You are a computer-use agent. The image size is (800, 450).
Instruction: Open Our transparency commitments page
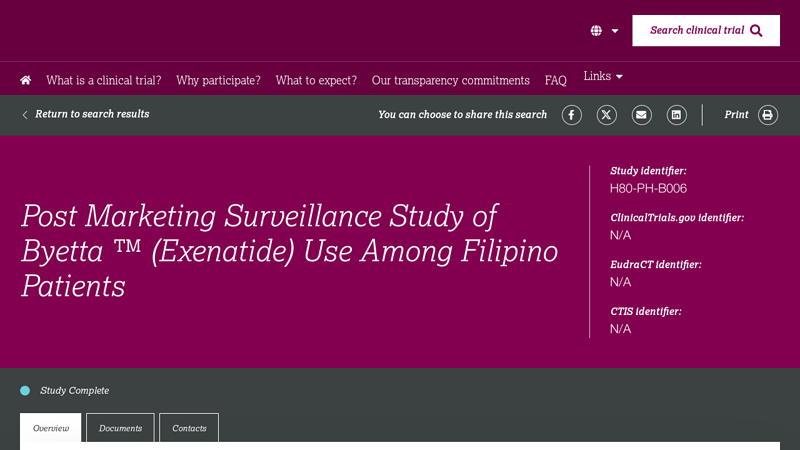(451, 81)
